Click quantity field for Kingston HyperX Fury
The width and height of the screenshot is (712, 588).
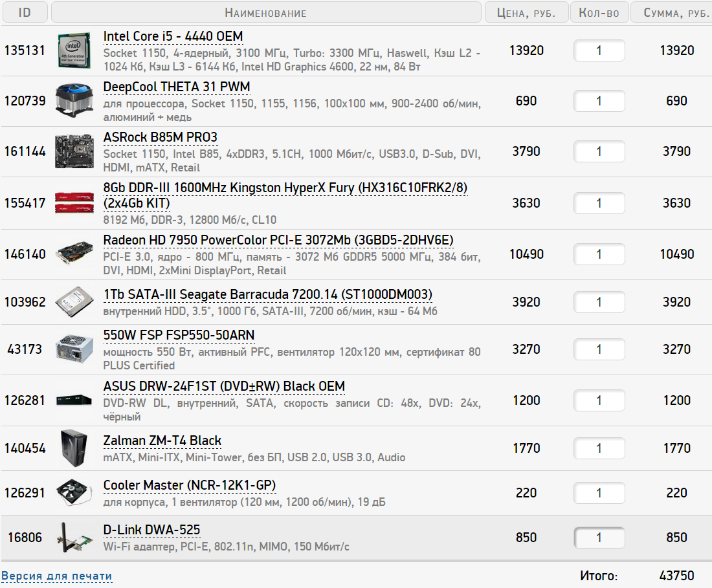coord(599,203)
